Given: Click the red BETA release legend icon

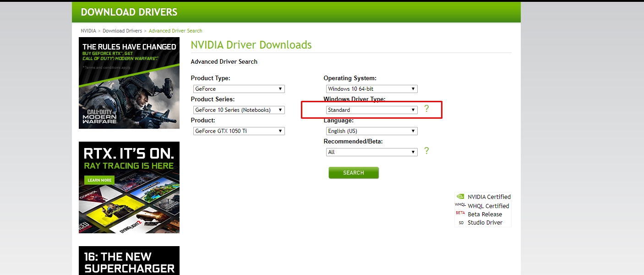Looking at the screenshot, I should (460, 213).
